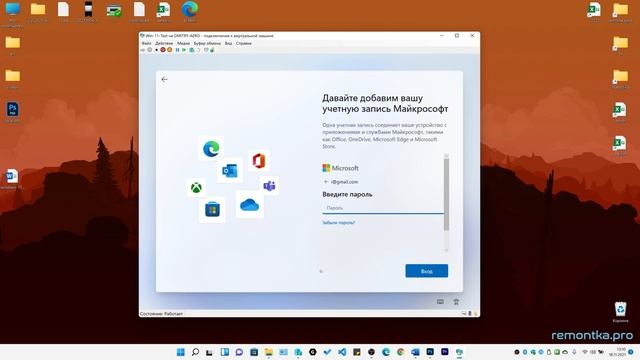This screenshot has width=640, height=360.
Task: Open the smartwatch image desktop file
Action: click(88, 11)
